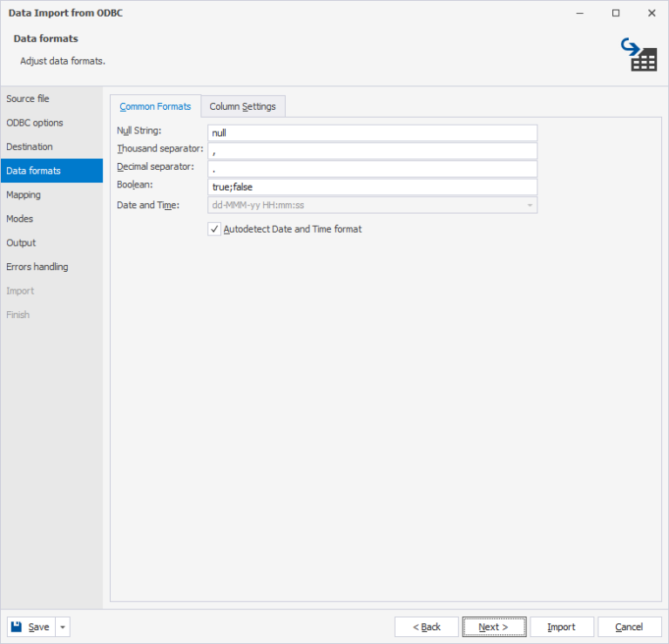The height and width of the screenshot is (644, 669).
Task: Maximize the Data Import window
Action: pyautogui.click(x=616, y=13)
